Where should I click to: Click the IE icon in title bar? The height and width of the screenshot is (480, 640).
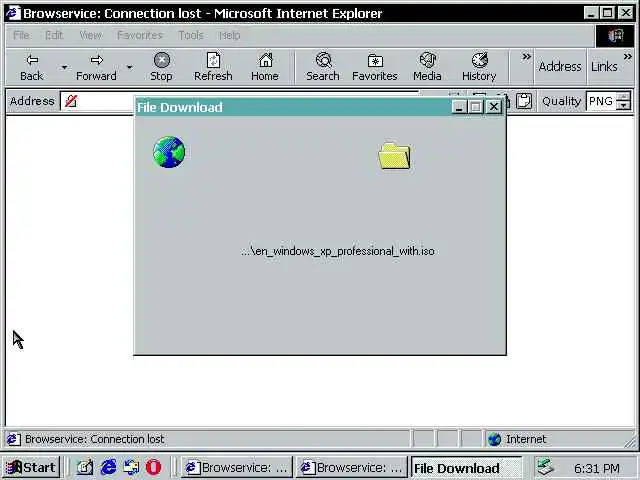(x=13, y=13)
